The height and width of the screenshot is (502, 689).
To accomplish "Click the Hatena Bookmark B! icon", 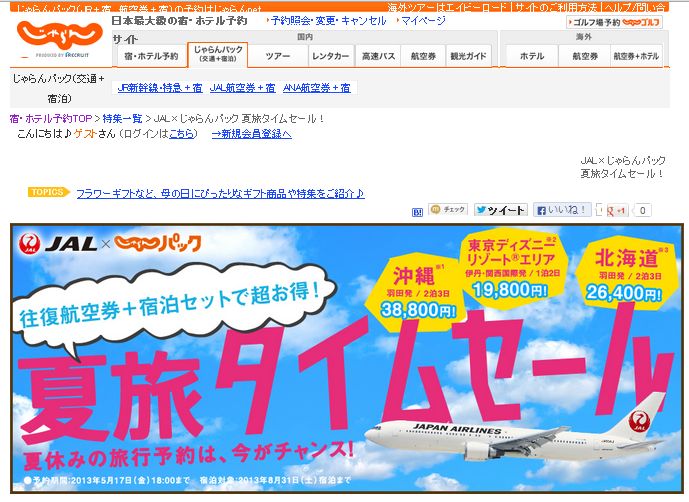I will (417, 212).
